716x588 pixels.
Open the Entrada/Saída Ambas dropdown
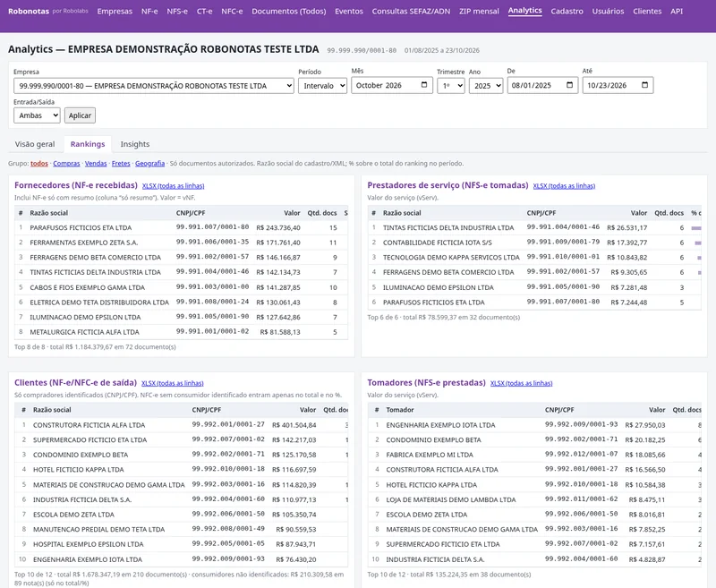[x=37, y=115]
